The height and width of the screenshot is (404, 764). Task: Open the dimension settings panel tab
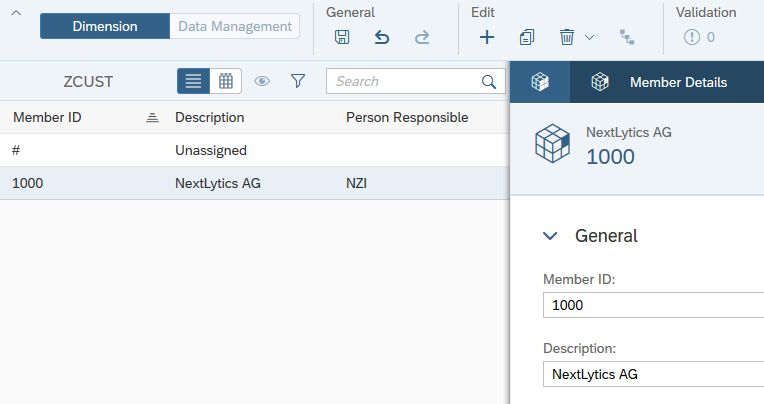[540, 82]
